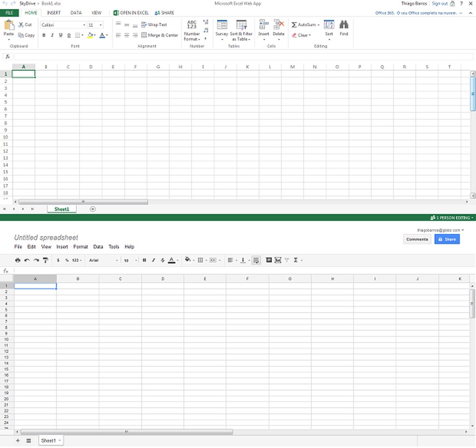Click the Cut scissors icon
476x448 pixels.
coord(21,25)
